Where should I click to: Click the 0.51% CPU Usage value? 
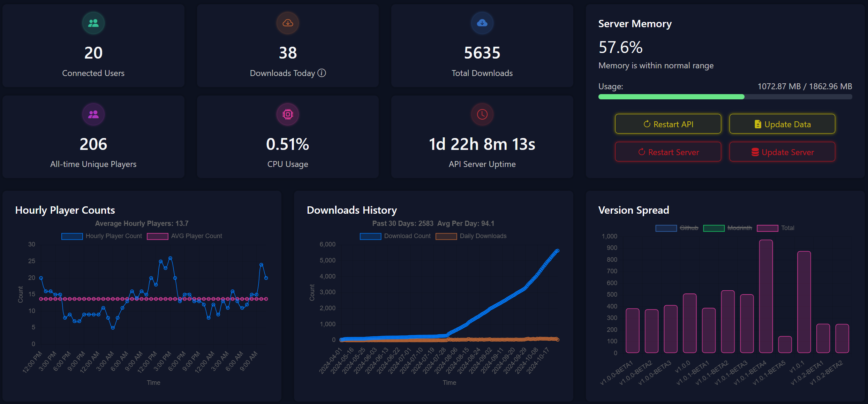[x=288, y=144]
